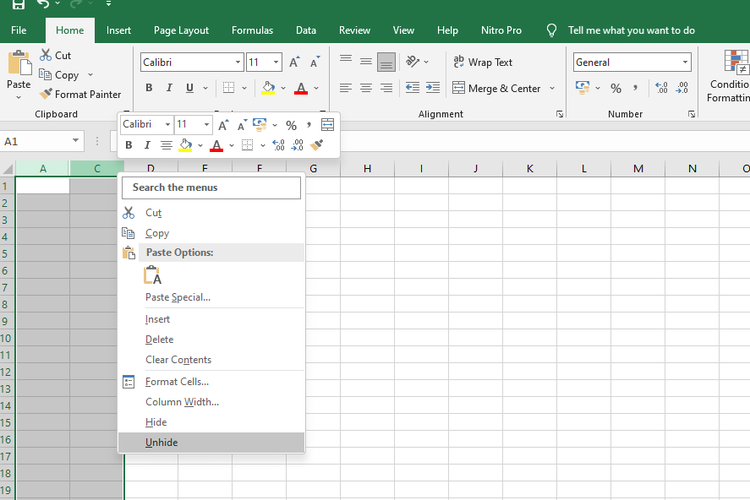
Task: Click the Cut scissors in the ribbon
Action: (45, 55)
